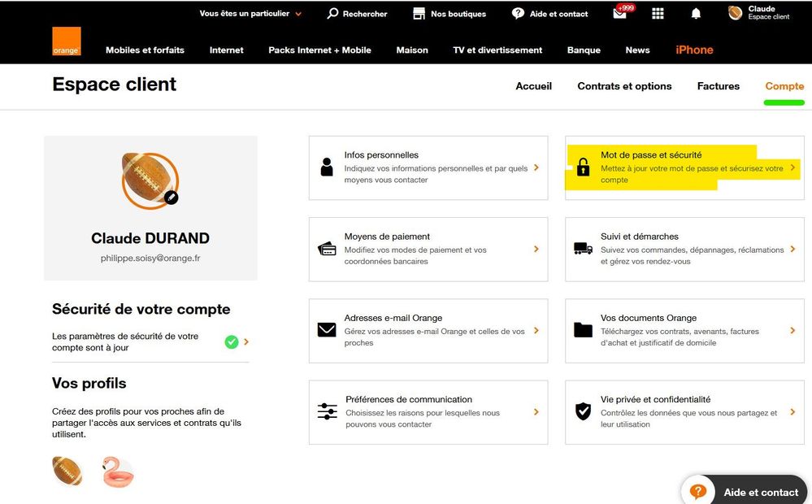
Task: Click the Rechercher link text
Action: tap(365, 14)
